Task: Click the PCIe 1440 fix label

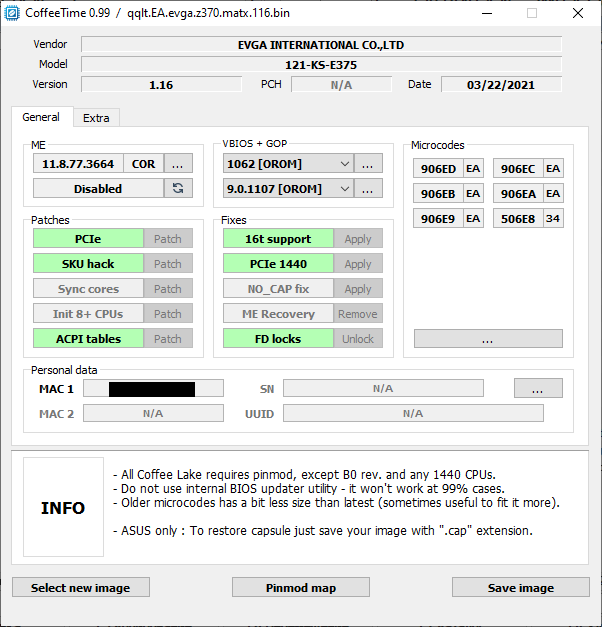Action: [x=278, y=264]
